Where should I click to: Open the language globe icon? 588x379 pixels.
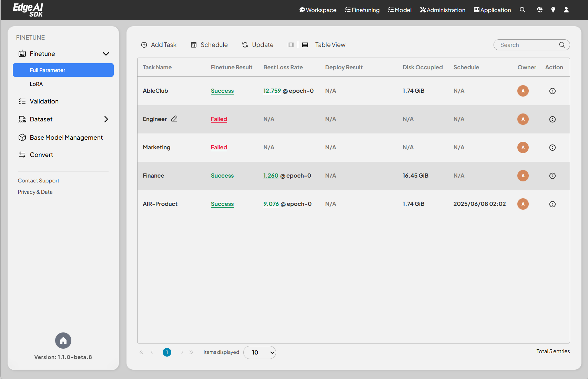539,10
